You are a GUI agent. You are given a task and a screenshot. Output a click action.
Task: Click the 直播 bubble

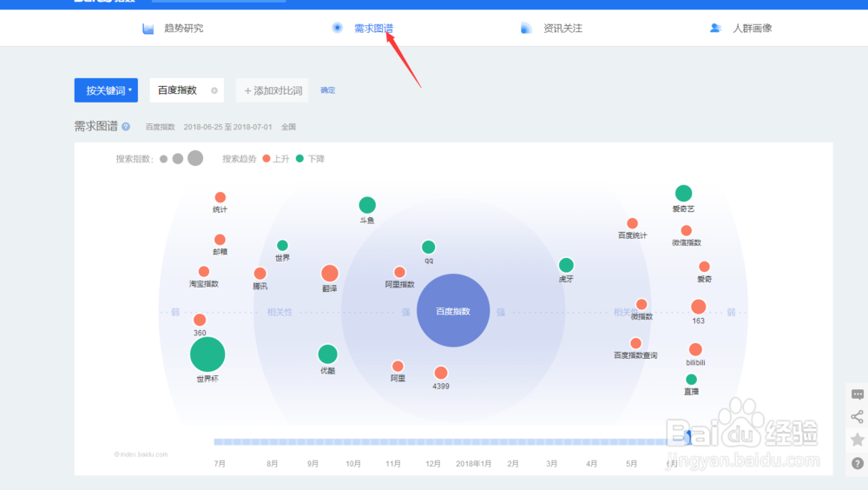[x=692, y=379]
